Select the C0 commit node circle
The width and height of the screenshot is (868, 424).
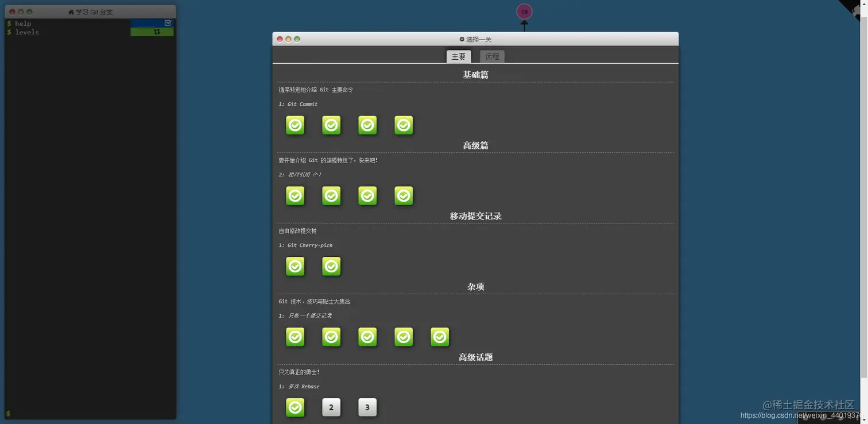coord(524,11)
